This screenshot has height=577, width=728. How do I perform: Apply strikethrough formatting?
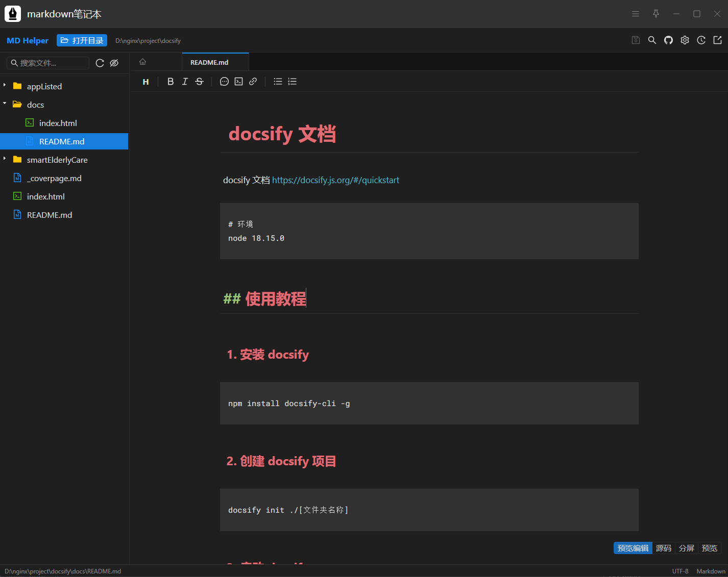200,82
